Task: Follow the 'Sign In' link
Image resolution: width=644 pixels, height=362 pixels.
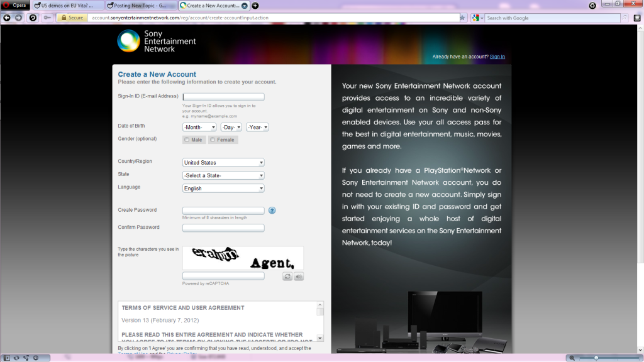Action: pos(497,57)
